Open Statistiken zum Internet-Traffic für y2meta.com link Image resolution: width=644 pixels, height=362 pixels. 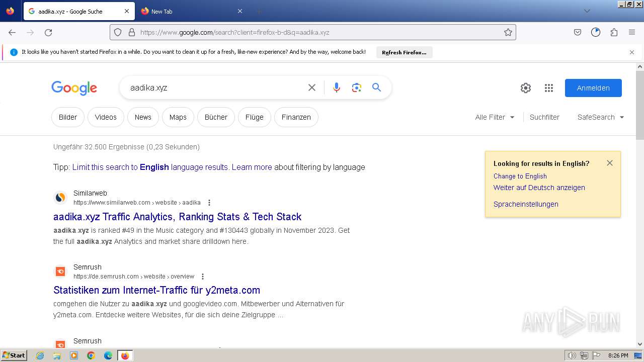tap(156, 290)
